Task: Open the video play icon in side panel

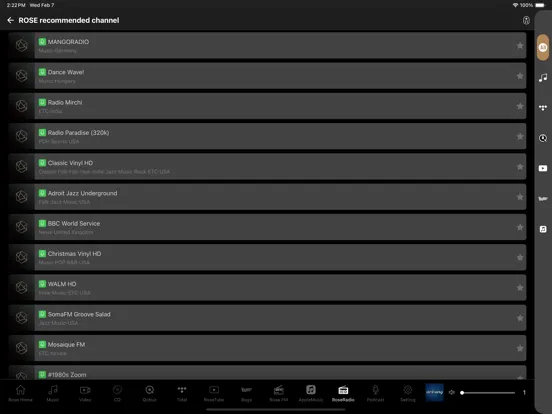Action: click(543, 168)
